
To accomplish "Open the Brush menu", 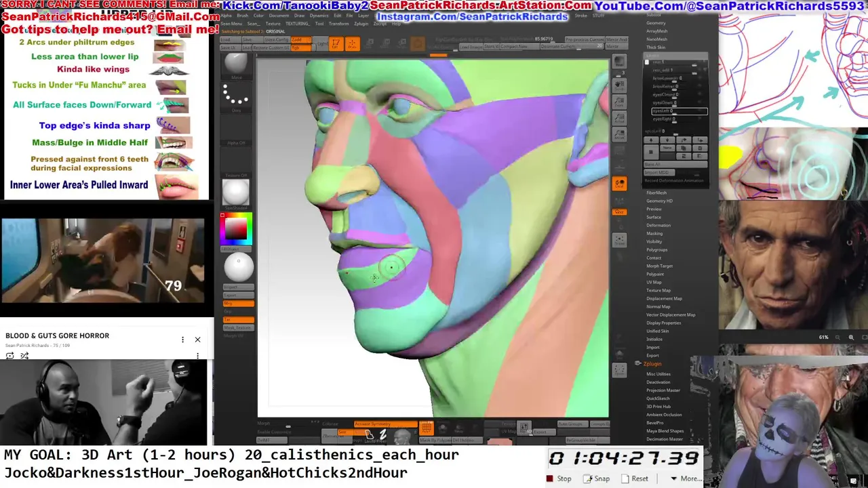I will (x=242, y=16).
